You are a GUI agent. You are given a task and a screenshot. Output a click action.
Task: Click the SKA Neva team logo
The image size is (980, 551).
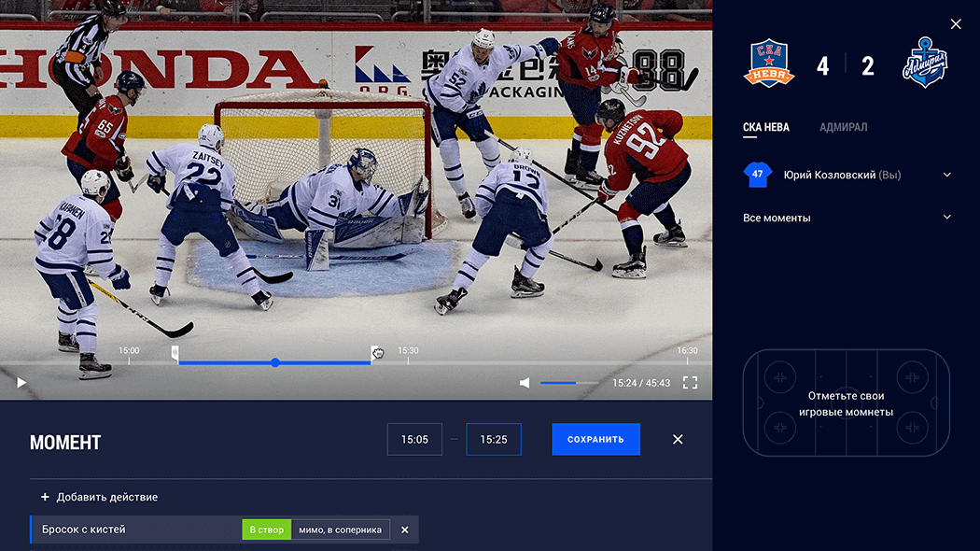coord(768,65)
